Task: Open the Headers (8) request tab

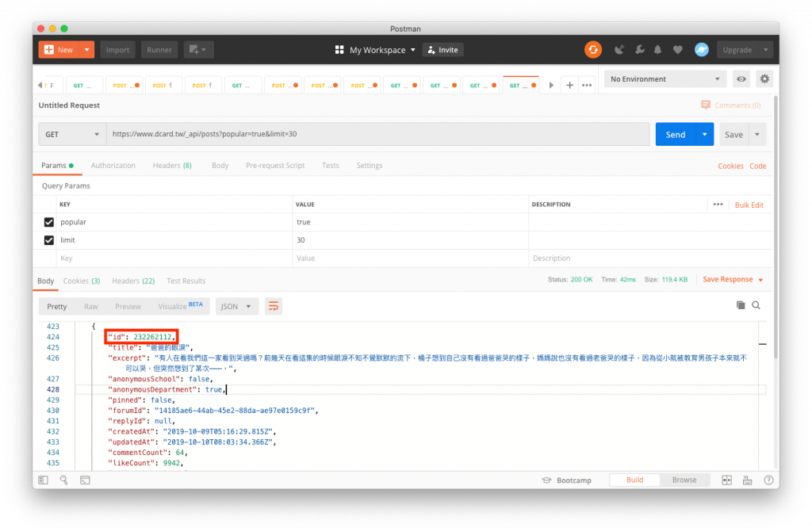Action: tap(172, 166)
